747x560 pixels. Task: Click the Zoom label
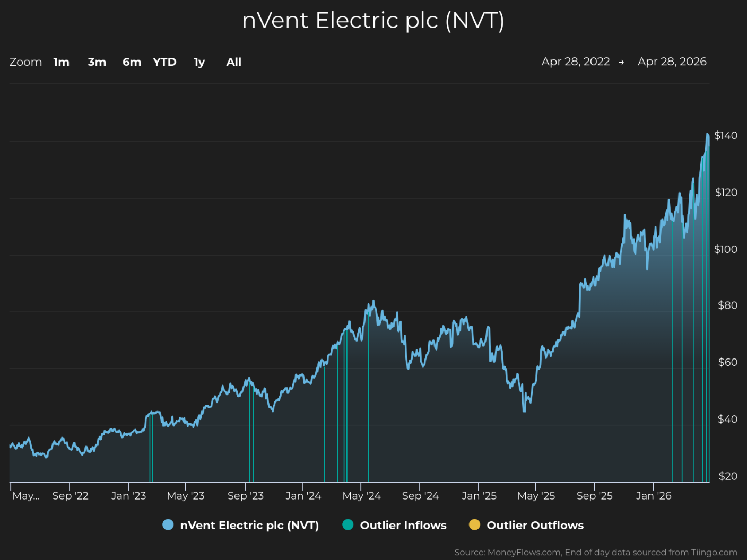[x=25, y=62]
